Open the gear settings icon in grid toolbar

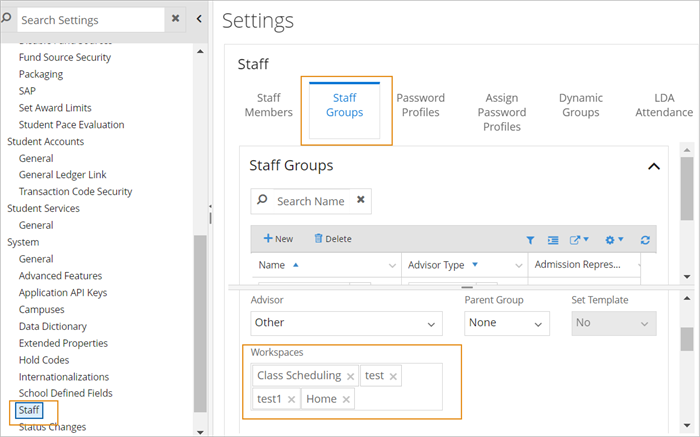coord(614,240)
